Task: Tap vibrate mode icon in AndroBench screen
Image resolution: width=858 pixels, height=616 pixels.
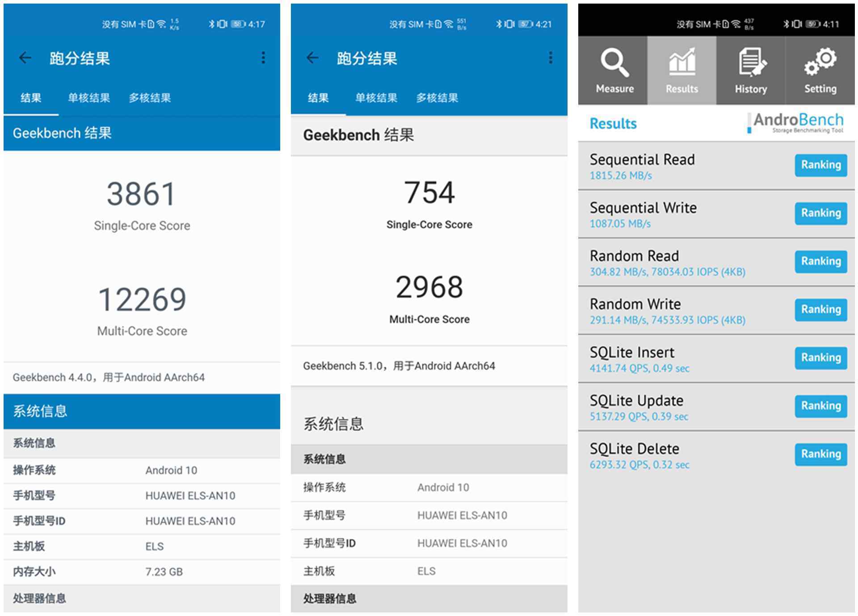Action: (797, 24)
